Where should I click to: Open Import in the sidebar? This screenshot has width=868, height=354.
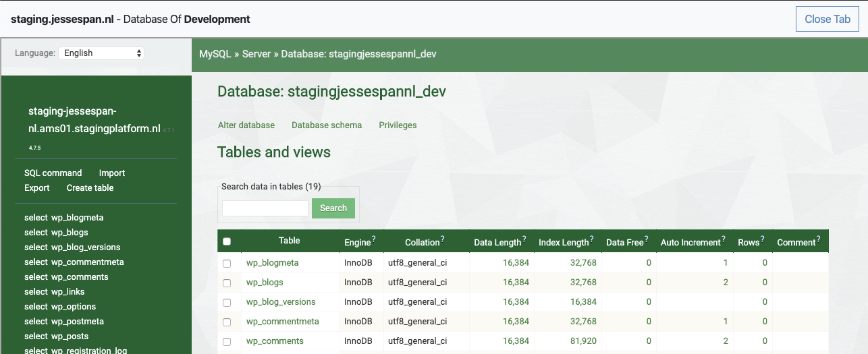tap(112, 173)
